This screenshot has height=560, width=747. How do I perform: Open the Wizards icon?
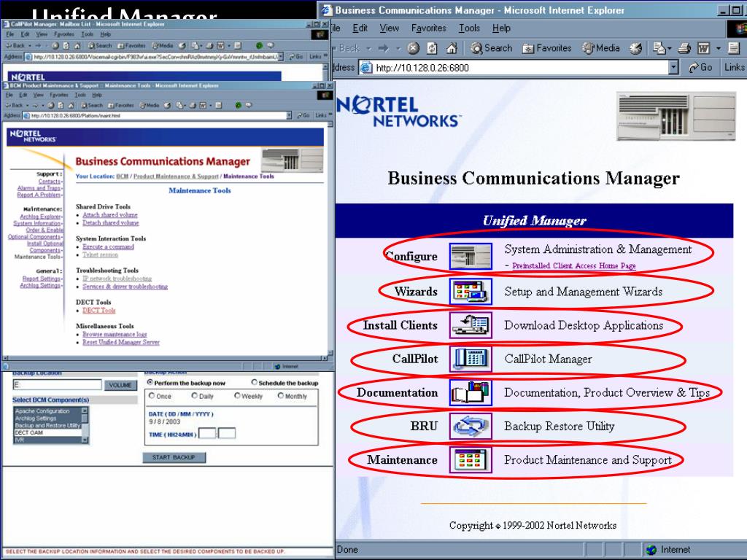[471, 292]
